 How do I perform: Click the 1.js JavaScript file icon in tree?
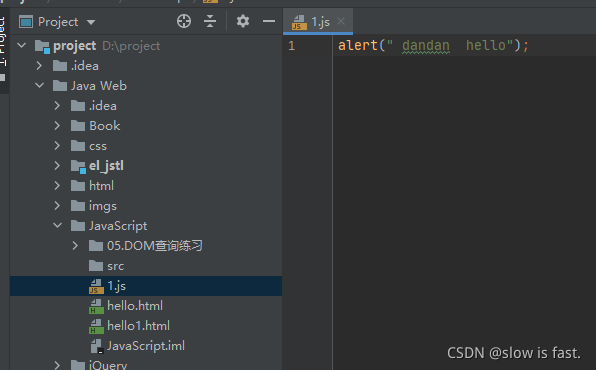(x=96, y=286)
